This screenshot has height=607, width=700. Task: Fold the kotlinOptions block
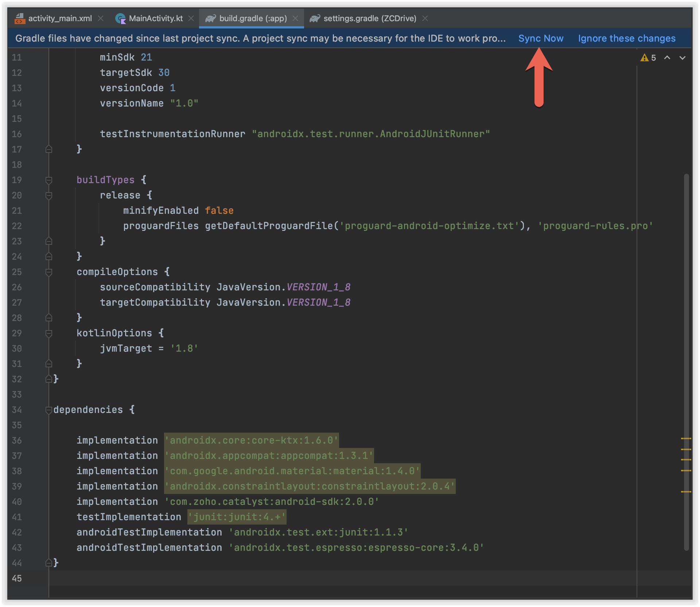(48, 333)
